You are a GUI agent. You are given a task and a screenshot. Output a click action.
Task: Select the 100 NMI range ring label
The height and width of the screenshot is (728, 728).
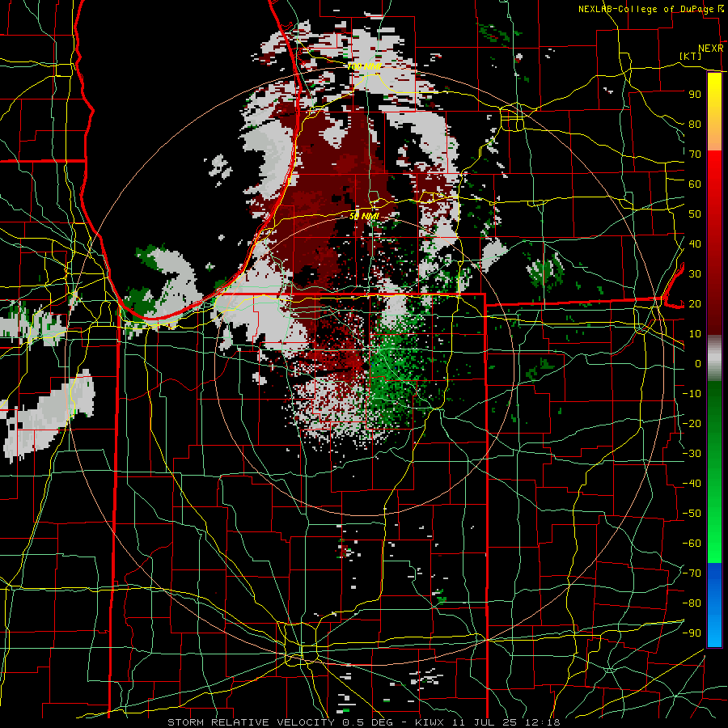[x=364, y=66]
